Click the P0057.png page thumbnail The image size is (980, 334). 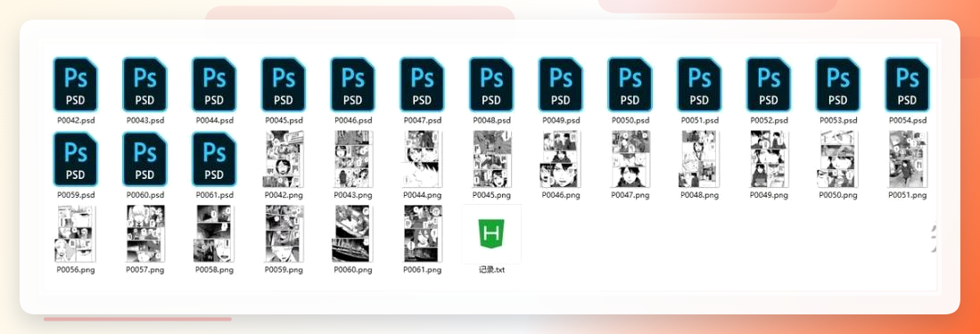(145, 233)
